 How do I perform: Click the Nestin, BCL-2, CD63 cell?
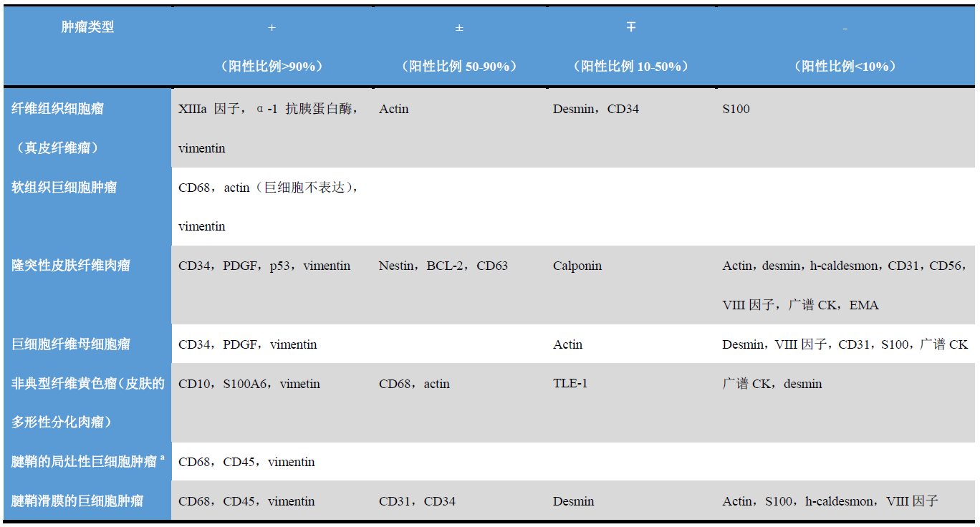pyautogui.click(x=443, y=266)
